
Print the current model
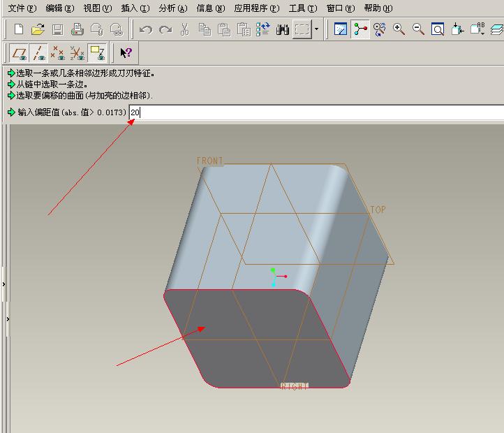click(x=77, y=29)
